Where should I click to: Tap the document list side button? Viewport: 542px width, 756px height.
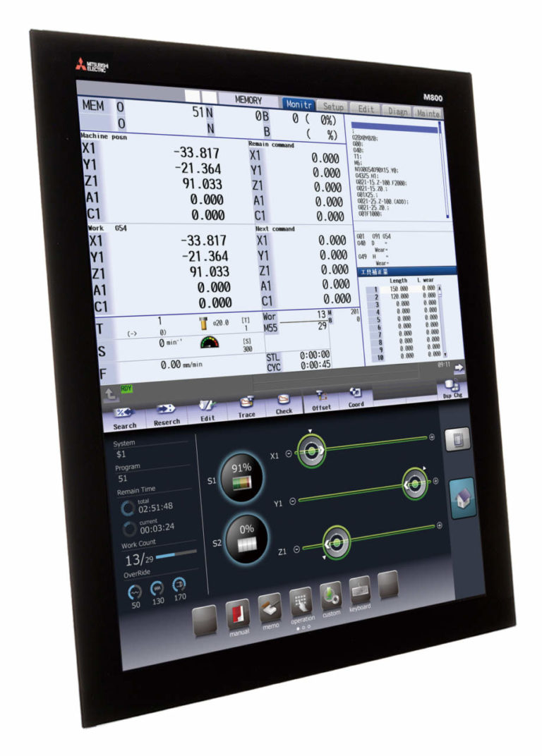457,439
